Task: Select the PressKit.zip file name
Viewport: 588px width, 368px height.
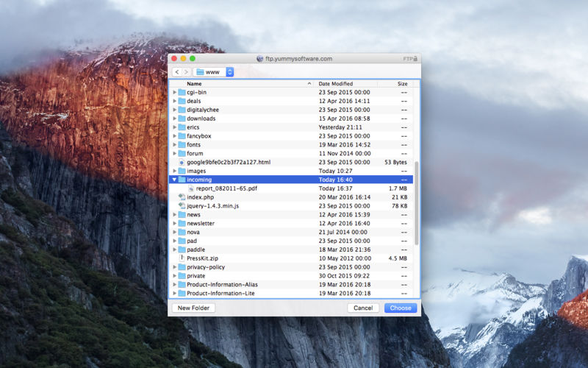Action: pyautogui.click(x=203, y=258)
